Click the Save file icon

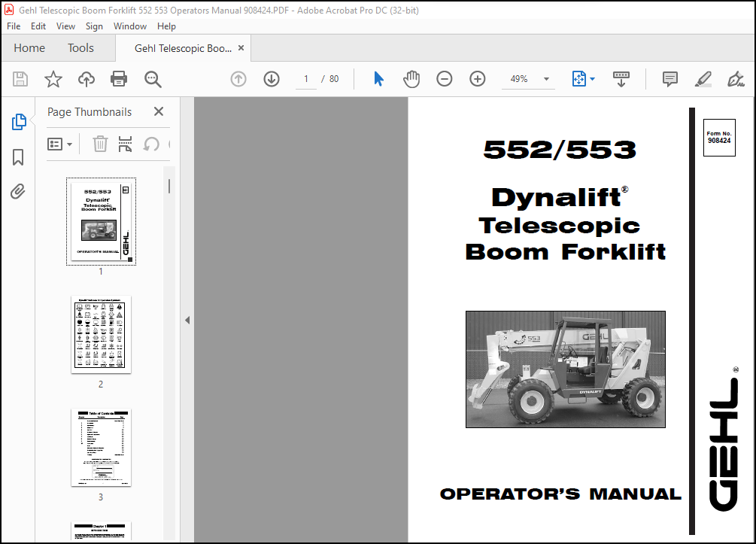coord(20,79)
